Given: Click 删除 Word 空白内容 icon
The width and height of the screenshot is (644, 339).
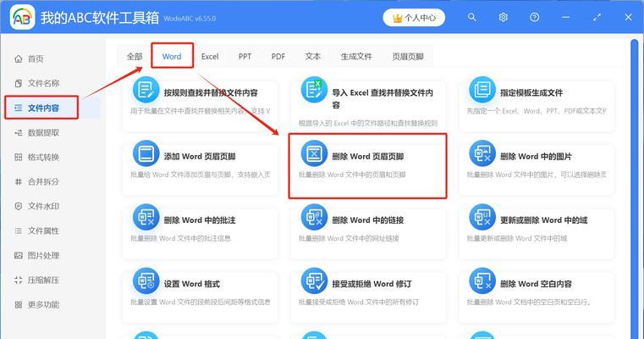Looking at the screenshot, I should tap(482, 281).
